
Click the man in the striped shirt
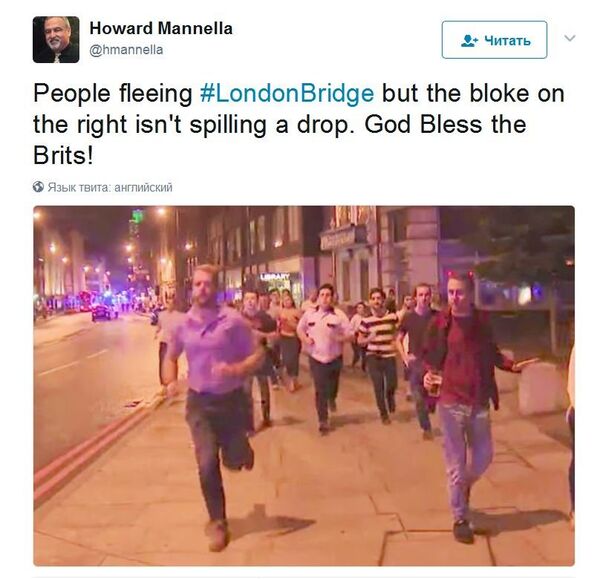(380, 354)
